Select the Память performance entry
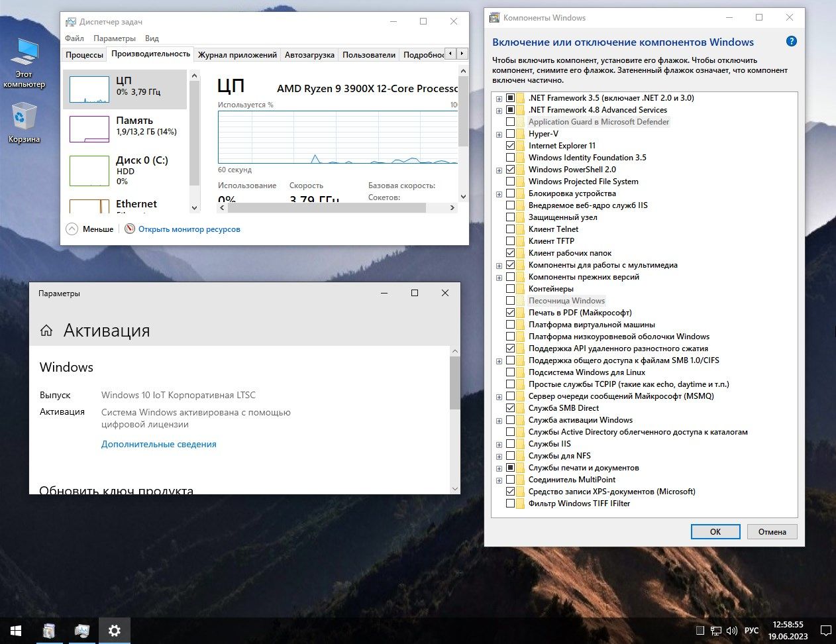Image resolution: width=836 pixels, height=644 pixels. (x=125, y=129)
